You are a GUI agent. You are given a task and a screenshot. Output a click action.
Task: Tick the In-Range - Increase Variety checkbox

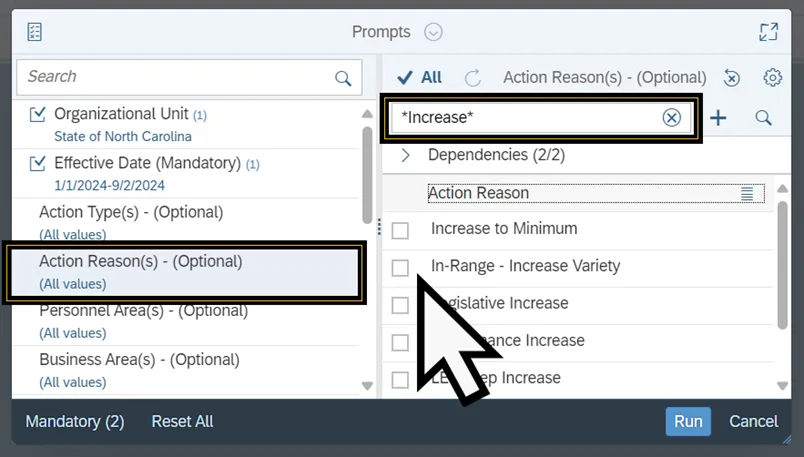coord(400,267)
